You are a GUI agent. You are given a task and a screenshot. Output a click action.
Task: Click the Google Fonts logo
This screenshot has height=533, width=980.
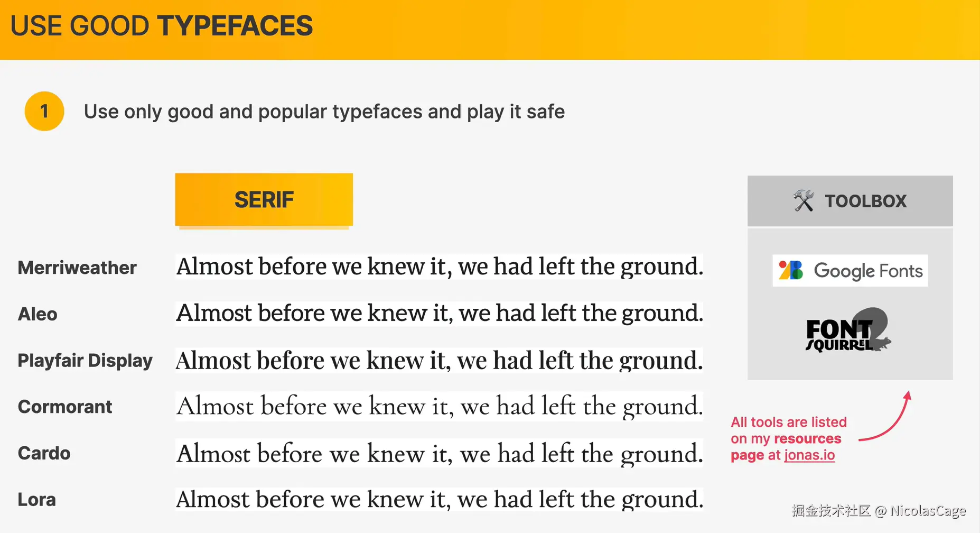pos(850,271)
